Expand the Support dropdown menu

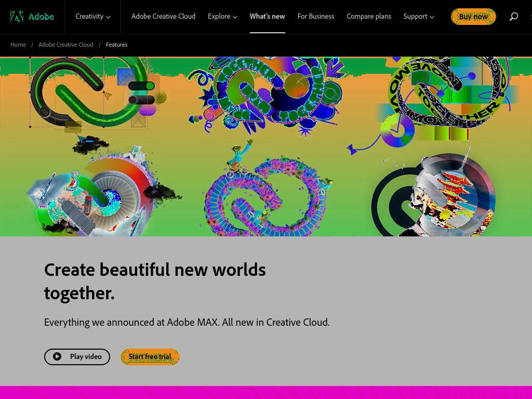coord(419,16)
